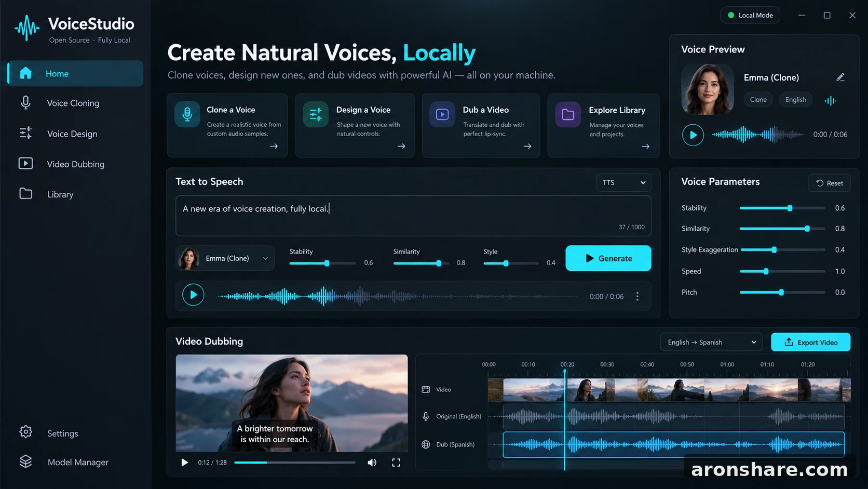Click the English tag in Voice Preview
This screenshot has height=489, width=868.
coord(795,100)
